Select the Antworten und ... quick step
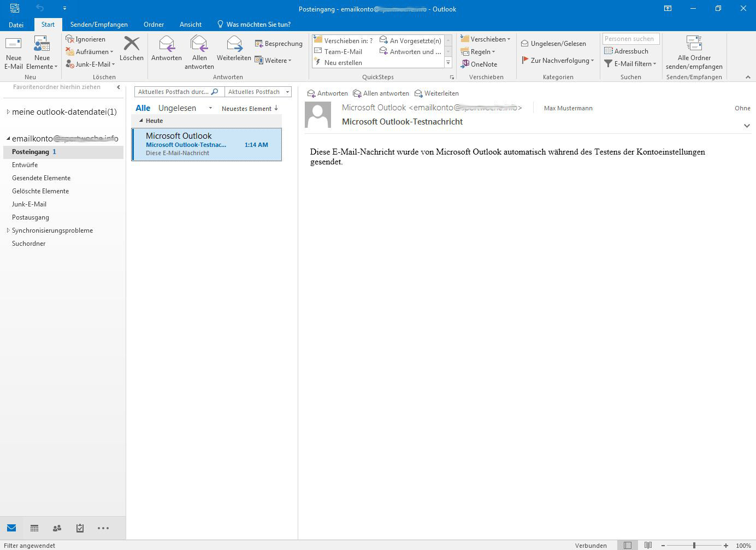 pos(410,51)
